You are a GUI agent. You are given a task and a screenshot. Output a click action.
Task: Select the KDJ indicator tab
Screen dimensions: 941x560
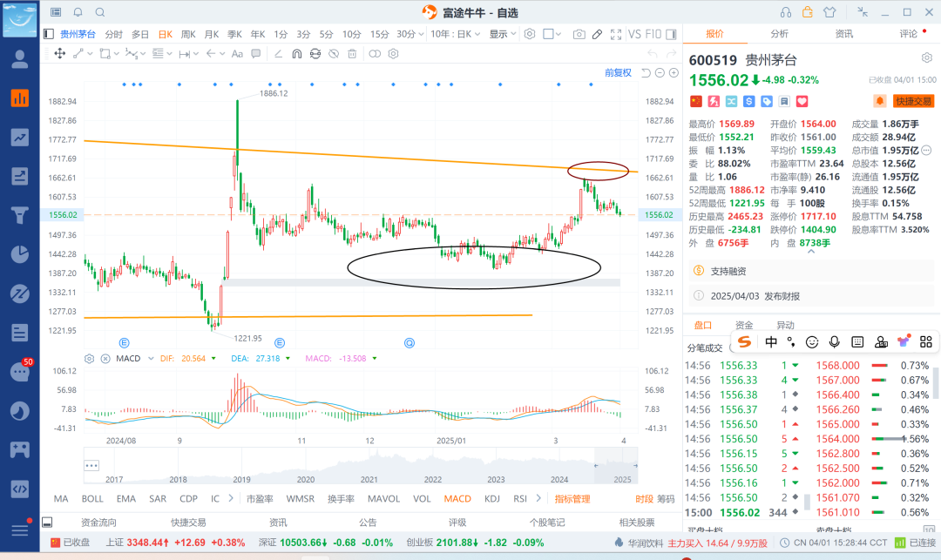point(492,499)
